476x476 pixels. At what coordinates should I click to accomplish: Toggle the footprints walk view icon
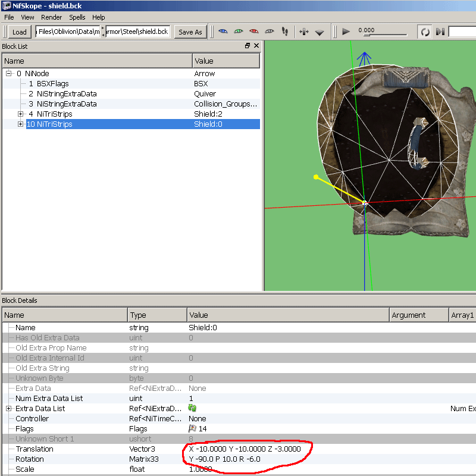point(285,32)
